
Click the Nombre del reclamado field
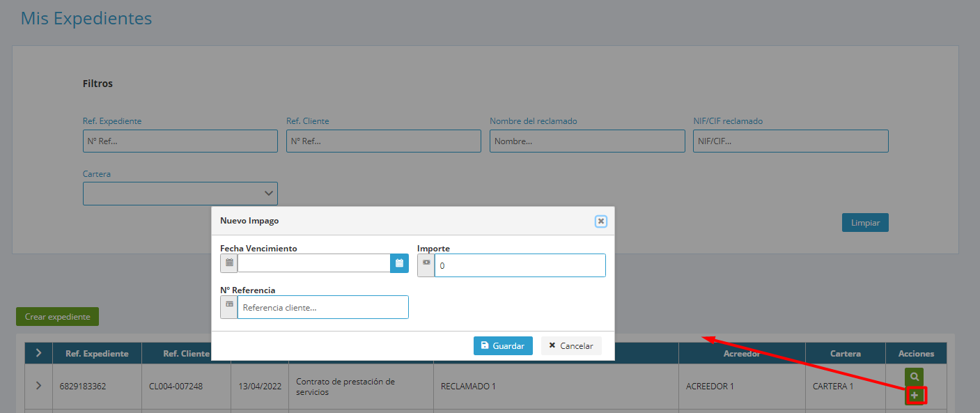(587, 141)
